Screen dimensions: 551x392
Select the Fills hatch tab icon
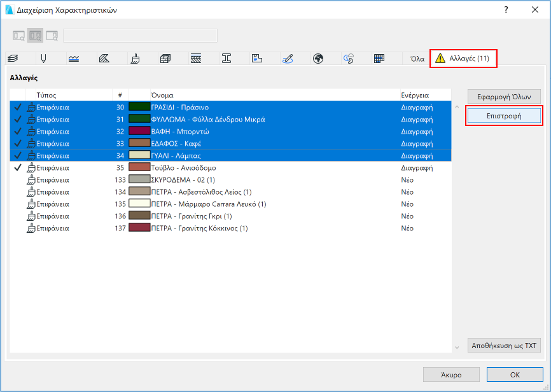(x=104, y=59)
